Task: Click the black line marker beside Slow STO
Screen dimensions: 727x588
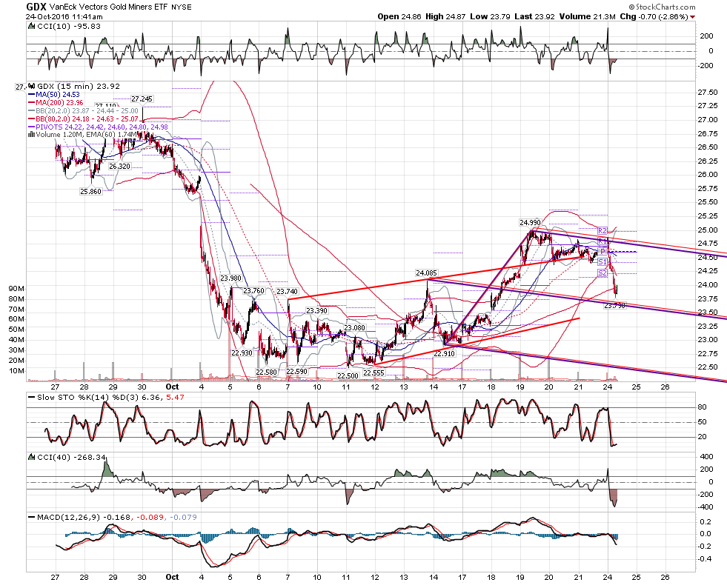Action: point(32,397)
